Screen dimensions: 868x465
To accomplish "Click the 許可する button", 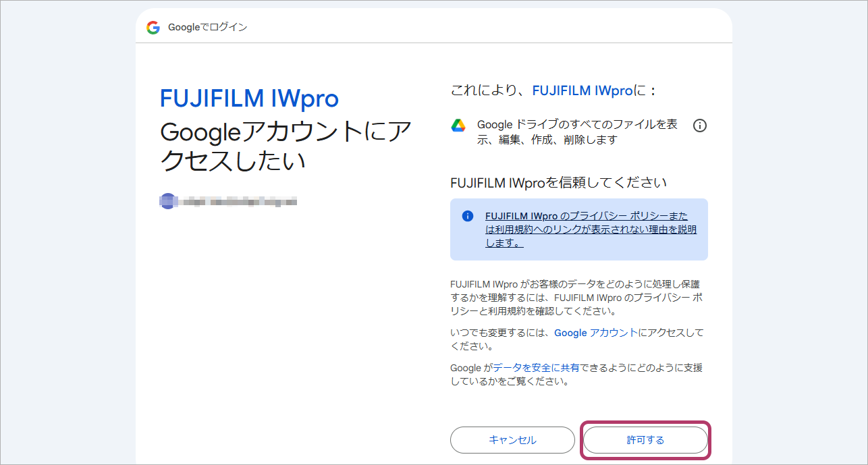I will pyautogui.click(x=645, y=440).
